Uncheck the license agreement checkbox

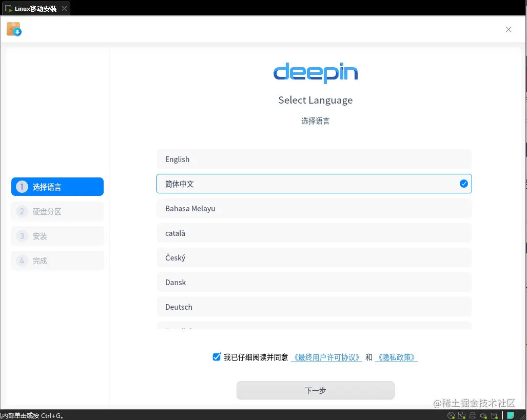[x=217, y=357]
